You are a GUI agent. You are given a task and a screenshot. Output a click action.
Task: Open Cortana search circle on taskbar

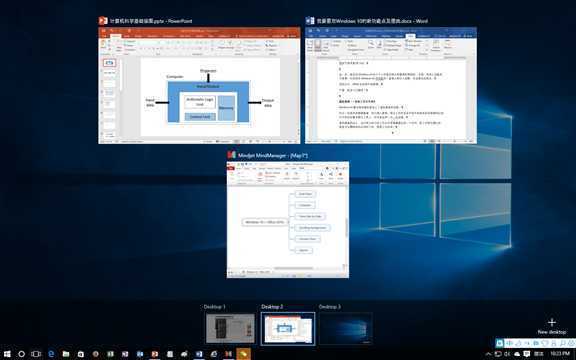21,354
